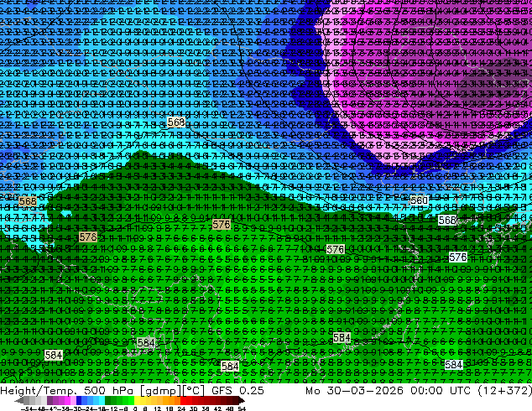The image size is (532, 411).
Task: Click the 'Height/Temp. 500 hPa' title text
Action: [x=66, y=391]
